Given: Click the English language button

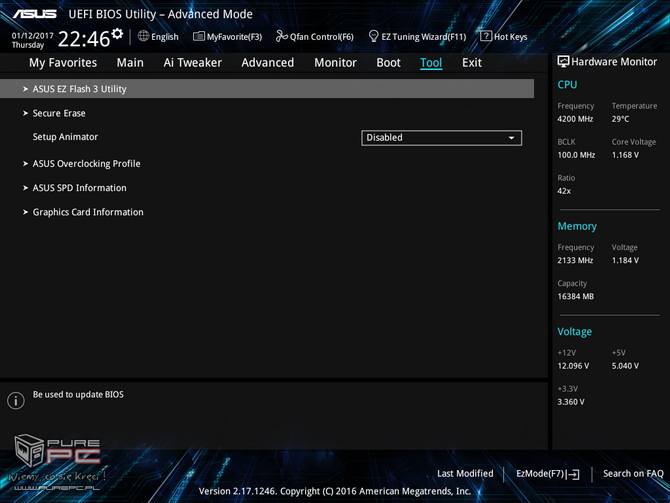Looking at the screenshot, I should click(158, 37).
